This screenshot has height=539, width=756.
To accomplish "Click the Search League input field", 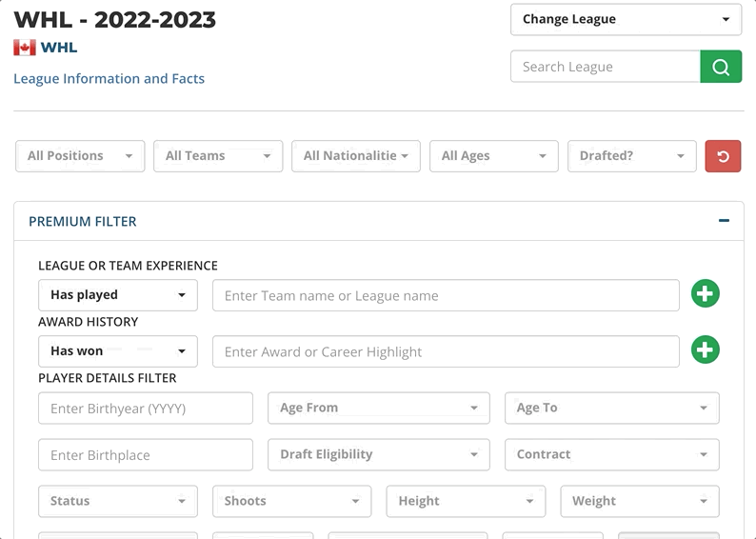I will (606, 67).
